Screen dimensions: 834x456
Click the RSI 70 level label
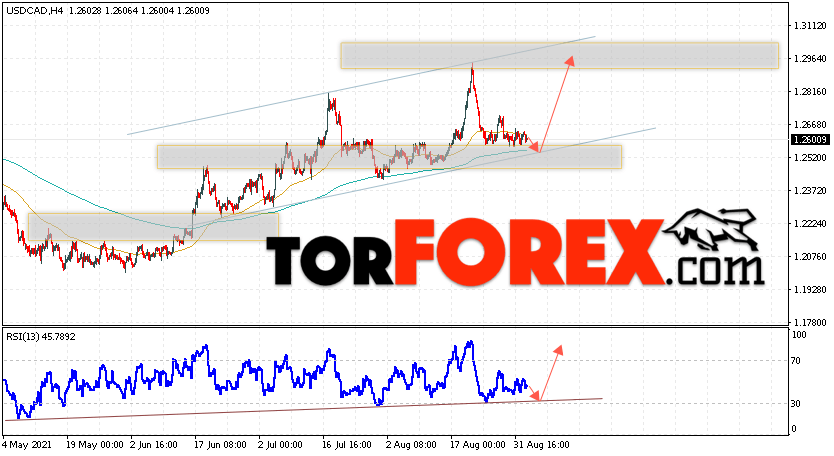tap(796, 361)
